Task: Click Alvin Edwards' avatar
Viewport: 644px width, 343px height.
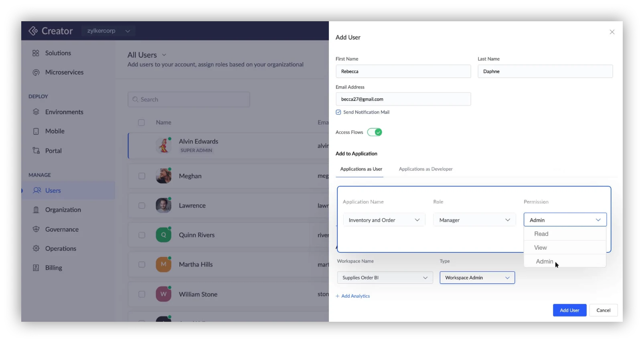Action: click(x=164, y=145)
